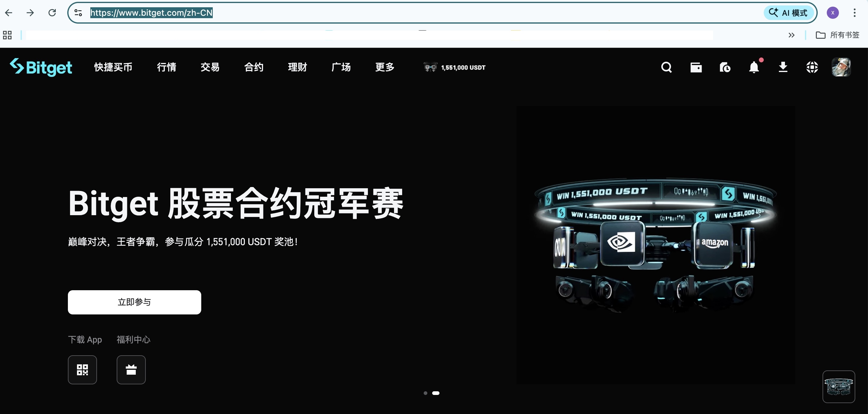Click the floating promo thumbnail at bottom right

click(838, 386)
